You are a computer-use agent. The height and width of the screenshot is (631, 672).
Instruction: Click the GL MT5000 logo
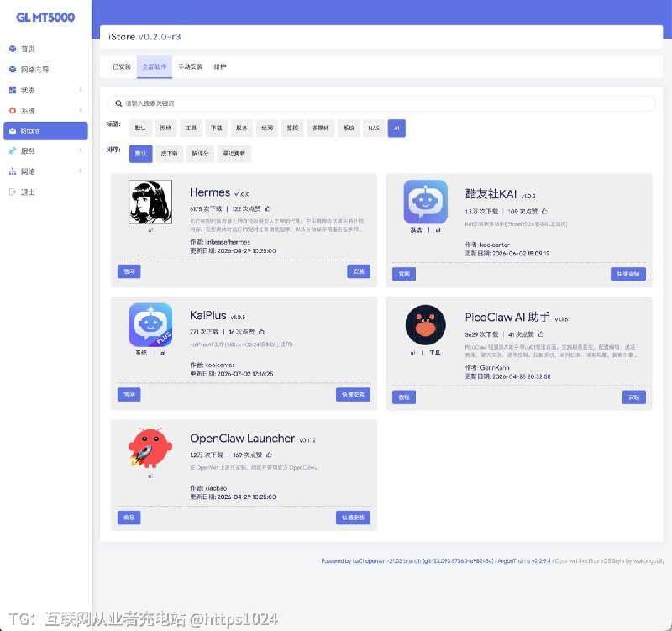click(x=45, y=18)
